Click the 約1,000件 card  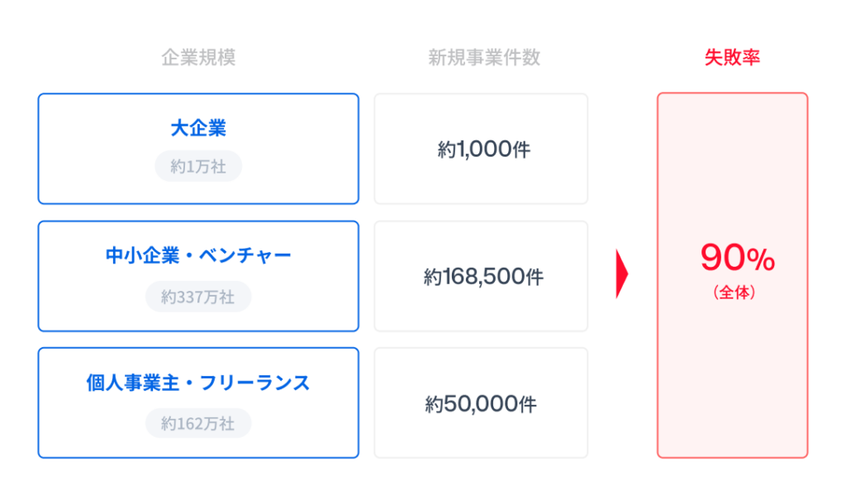coord(482,149)
